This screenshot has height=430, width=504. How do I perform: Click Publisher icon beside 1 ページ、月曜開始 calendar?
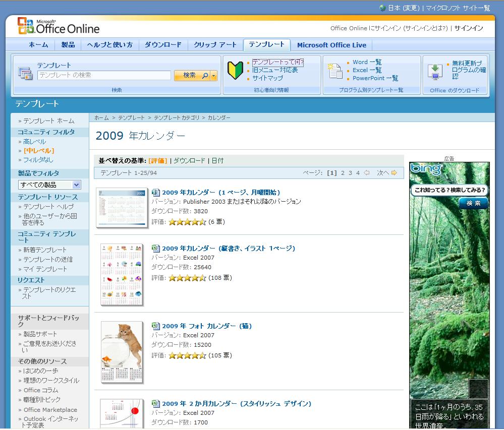pos(155,193)
